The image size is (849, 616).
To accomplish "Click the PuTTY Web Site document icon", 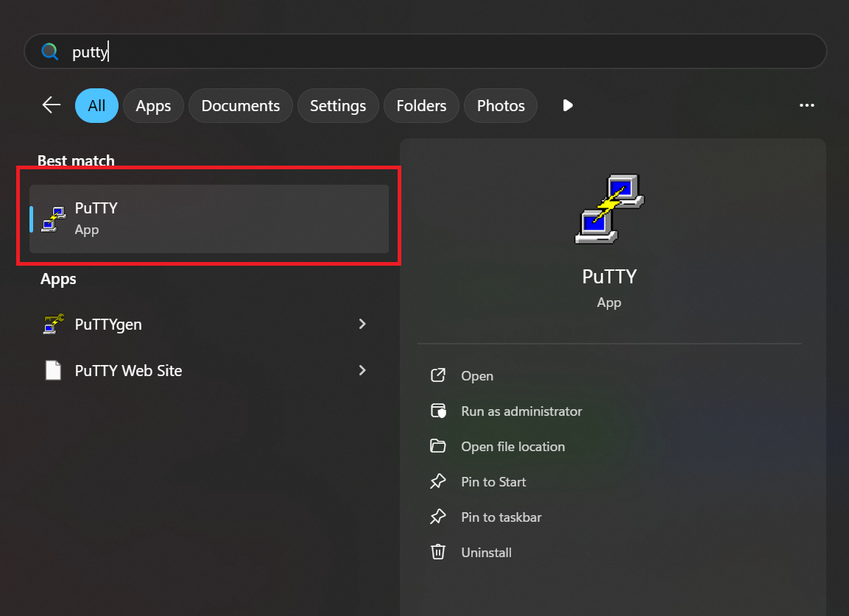I will (53, 370).
